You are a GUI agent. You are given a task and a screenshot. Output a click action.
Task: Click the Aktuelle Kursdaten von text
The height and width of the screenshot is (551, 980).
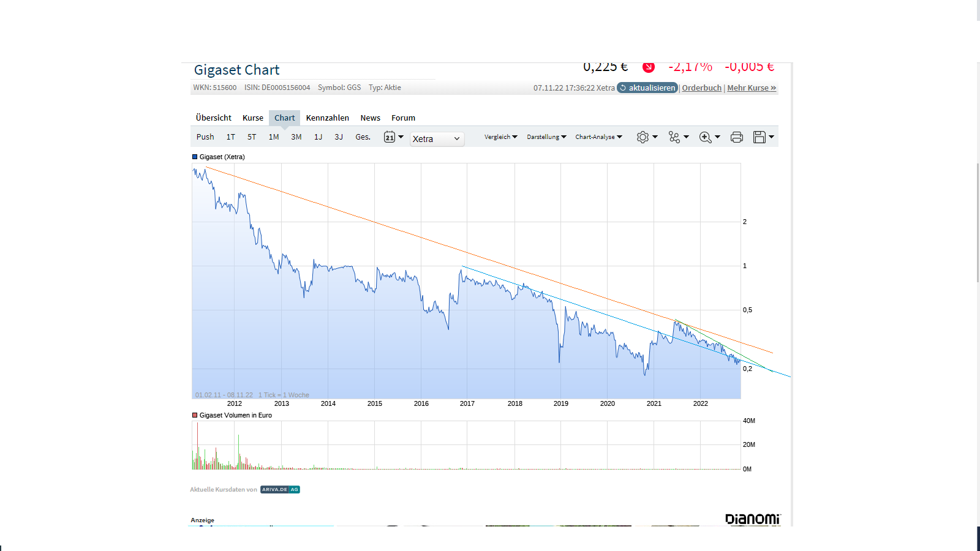pos(224,490)
